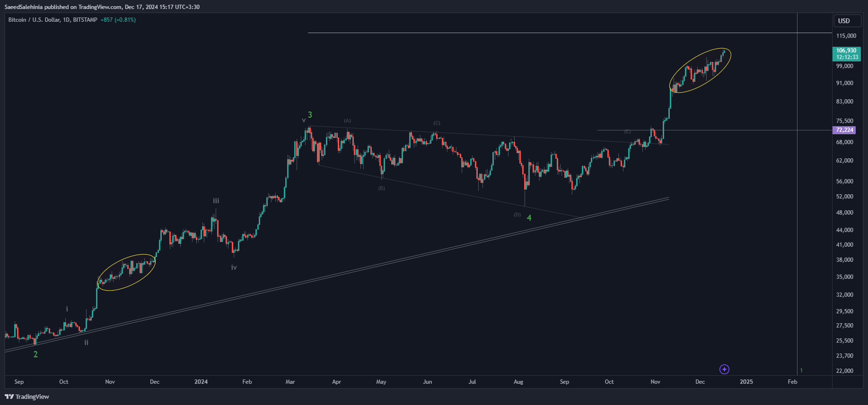
Task: Click the TradingView logo at bottom left
Action: pos(27,396)
